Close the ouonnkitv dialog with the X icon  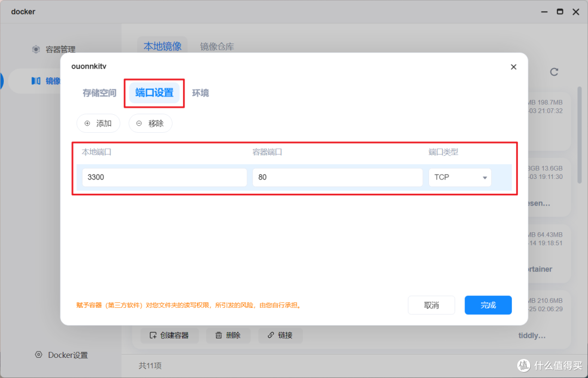(x=513, y=67)
